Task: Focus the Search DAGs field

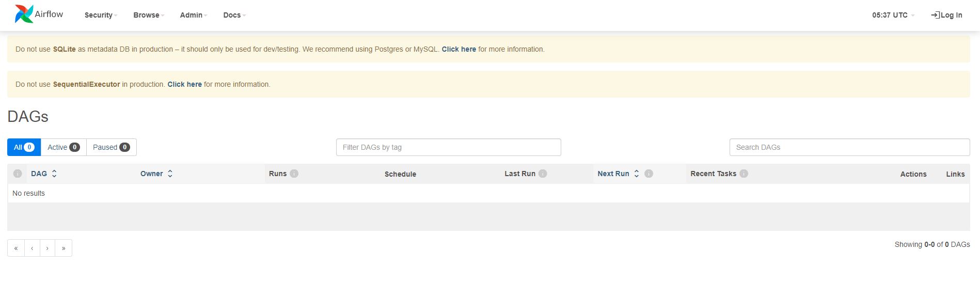Action: (849, 147)
